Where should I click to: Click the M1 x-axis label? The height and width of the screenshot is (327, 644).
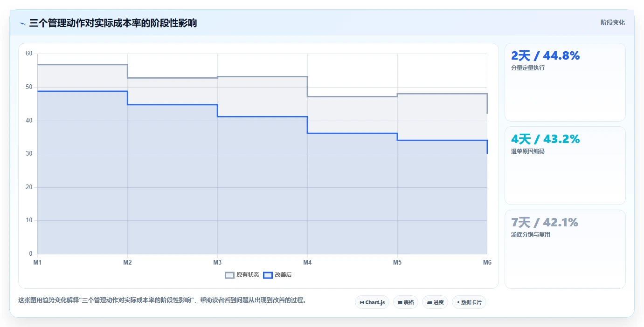pos(37,262)
